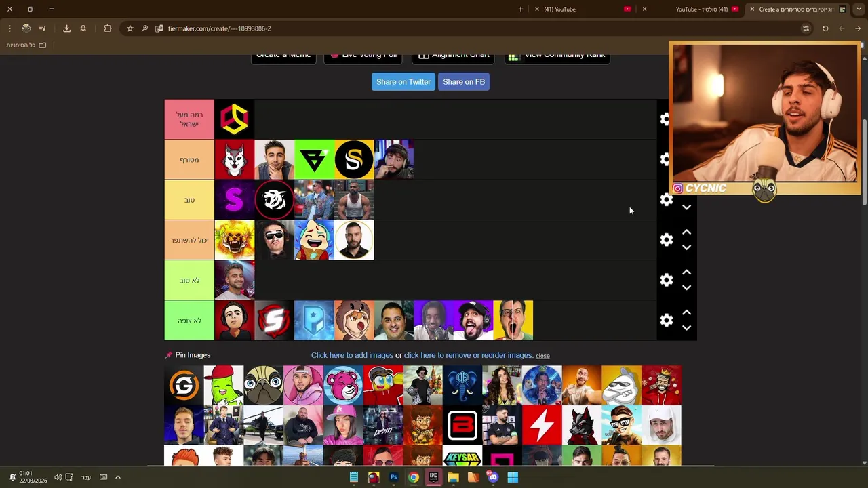
Task: Click the close link beside image options
Action: (542, 356)
